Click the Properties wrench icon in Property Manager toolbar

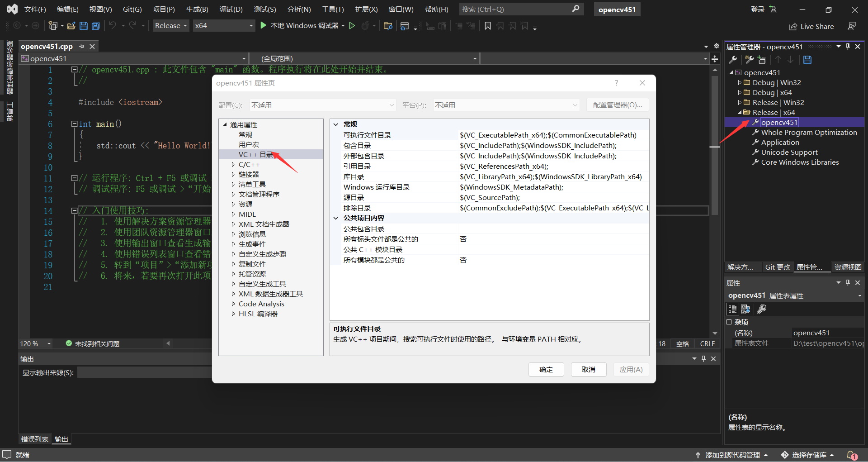733,59
